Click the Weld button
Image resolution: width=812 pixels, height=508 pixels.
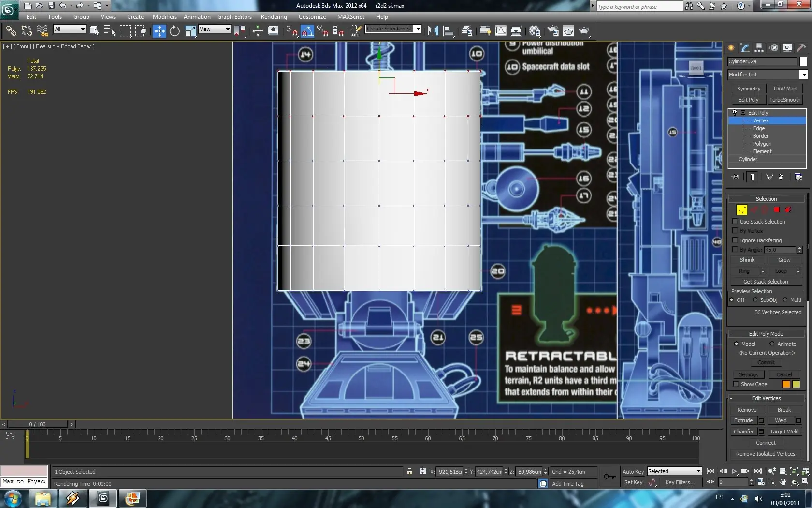tap(781, 420)
